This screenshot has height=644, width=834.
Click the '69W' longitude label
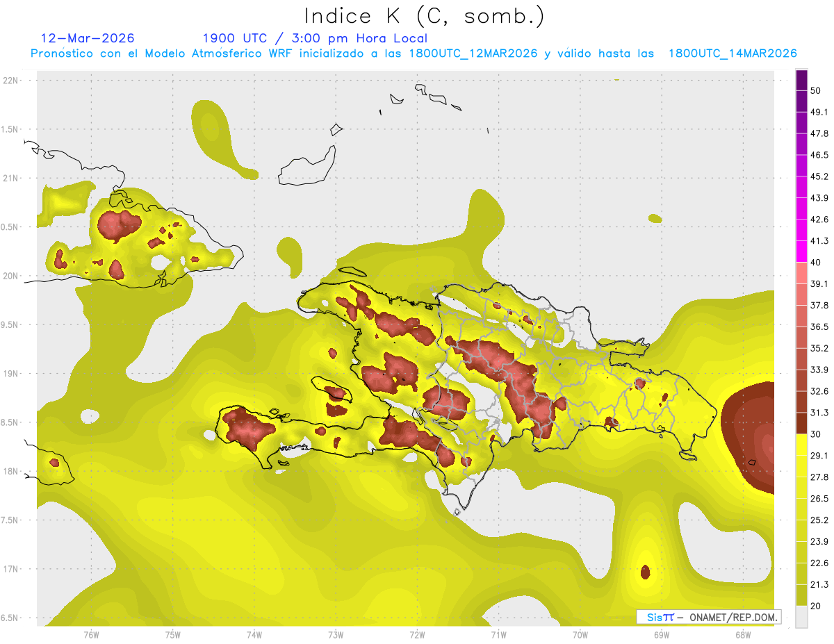pyautogui.click(x=662, y=634)
